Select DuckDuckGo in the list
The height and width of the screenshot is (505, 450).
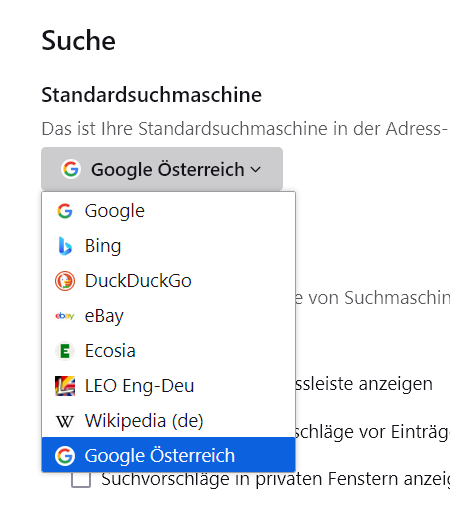(168, 281)
